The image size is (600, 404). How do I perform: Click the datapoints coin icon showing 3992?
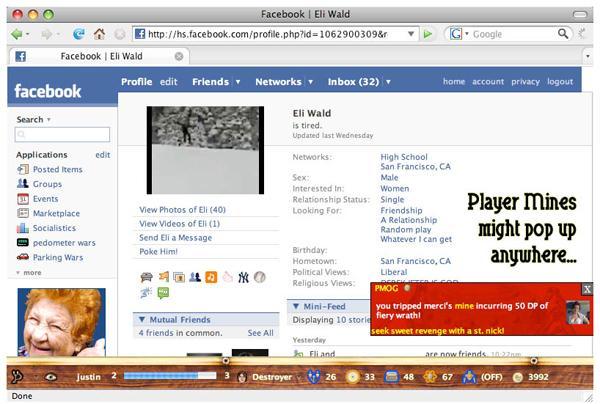click(x=518, y=377)
